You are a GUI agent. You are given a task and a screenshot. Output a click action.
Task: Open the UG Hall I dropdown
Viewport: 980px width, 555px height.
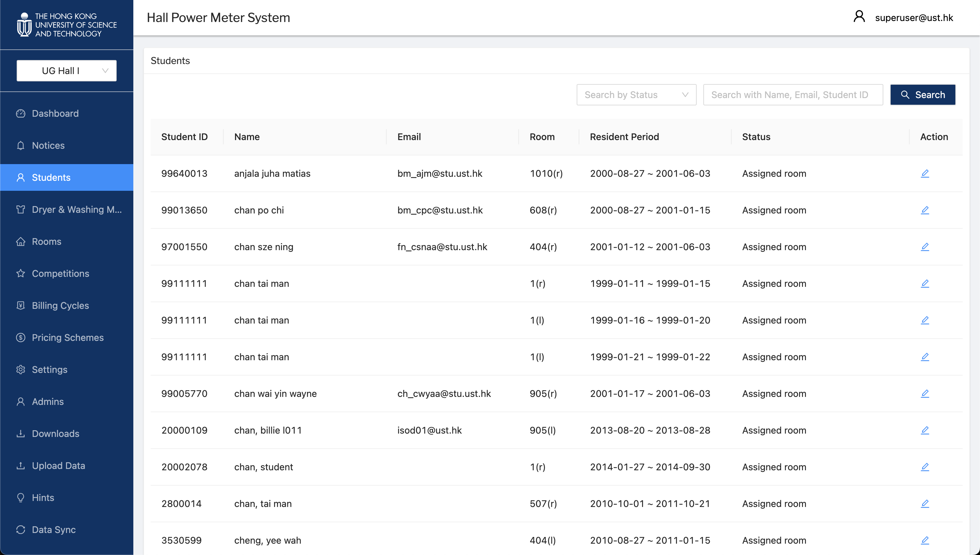67,70
